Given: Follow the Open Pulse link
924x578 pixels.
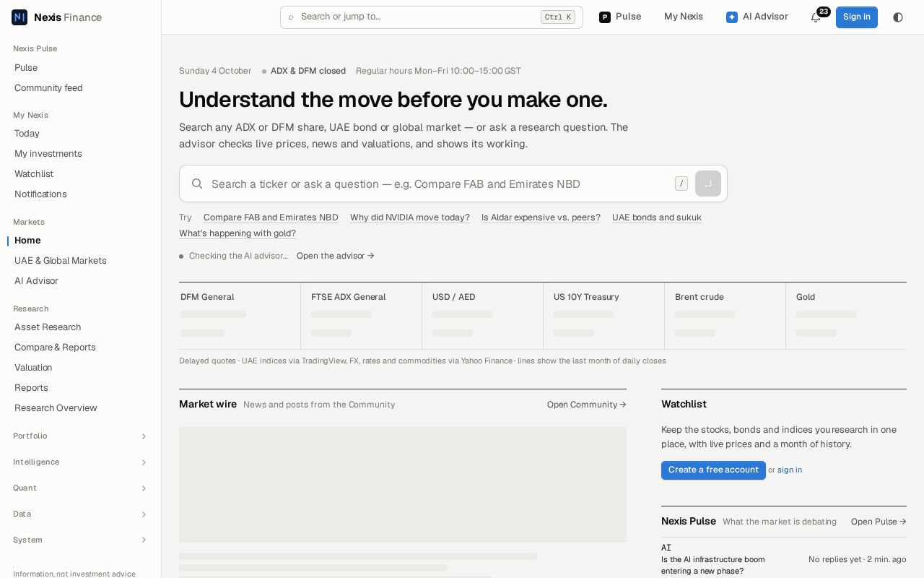Looking at the screenshot, I should click(x=879, y=522).
